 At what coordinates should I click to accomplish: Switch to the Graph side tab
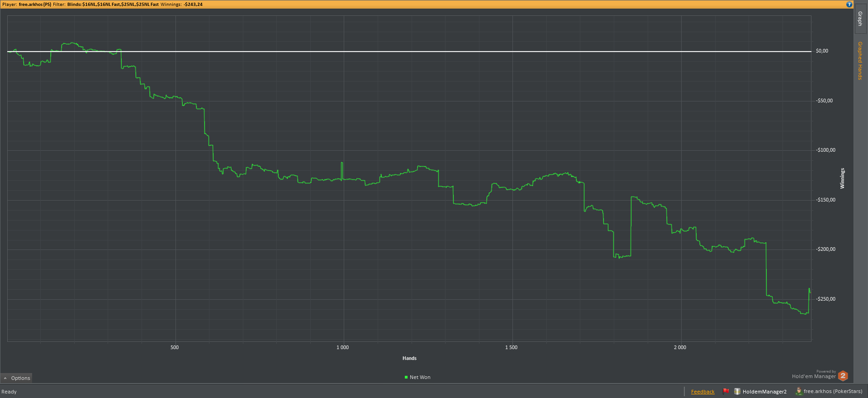(860, 19)
